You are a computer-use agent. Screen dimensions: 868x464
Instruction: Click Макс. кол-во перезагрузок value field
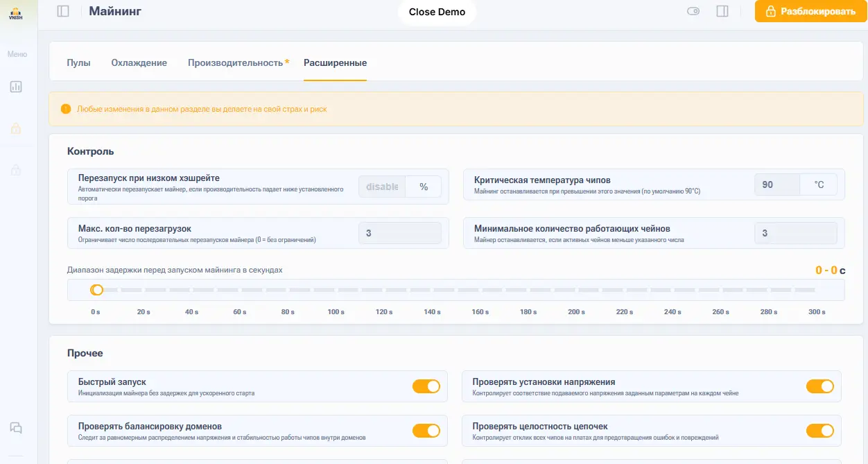point(399,232)
